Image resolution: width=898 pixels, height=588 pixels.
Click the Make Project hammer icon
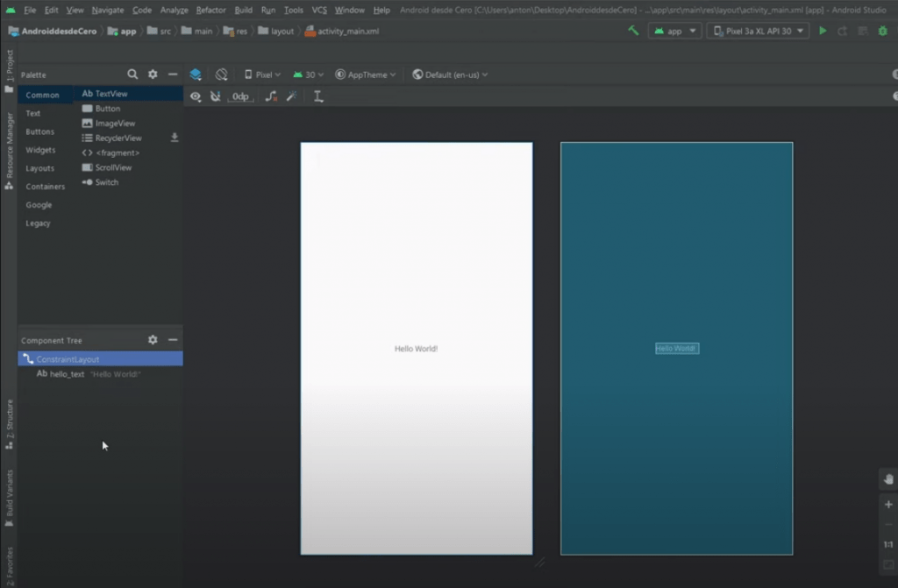tap(633, 31)
